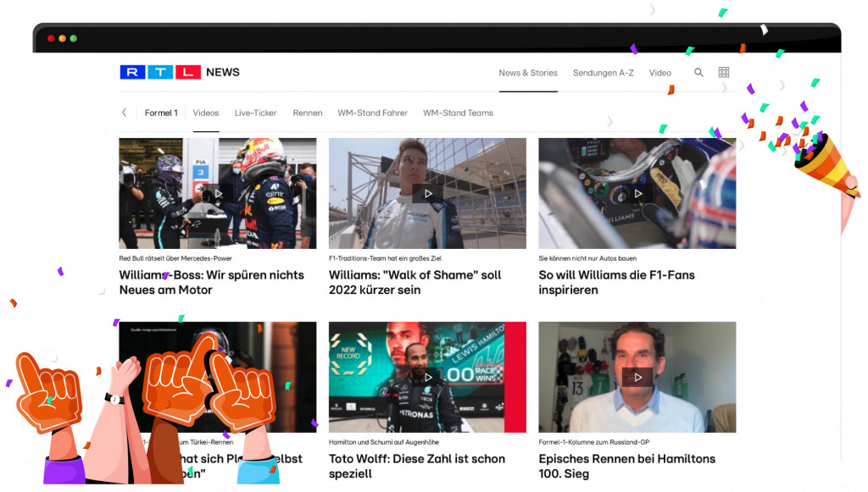868x492 pixels.
Task: Go back with the left chevron arrow
Action: pyautogui.click(x=124, y=113)
